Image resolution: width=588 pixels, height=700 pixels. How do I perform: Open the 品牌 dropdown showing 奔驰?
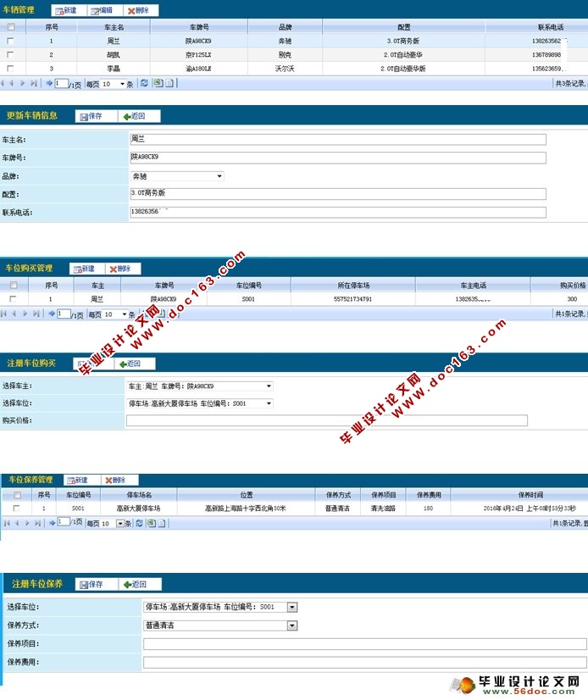[x=177, y=176]
